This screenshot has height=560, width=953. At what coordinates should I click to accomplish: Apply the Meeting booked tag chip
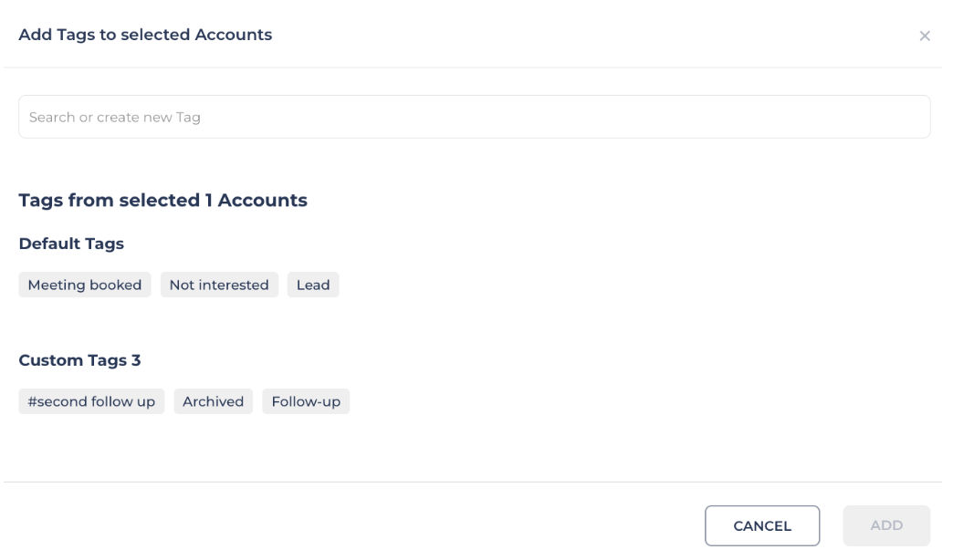point(85,285)
